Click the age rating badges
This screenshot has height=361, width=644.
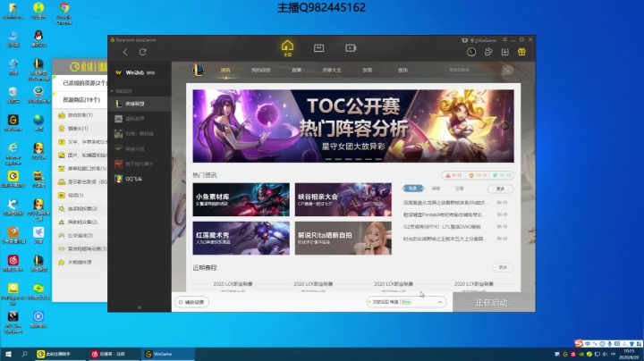pos(478,175)
